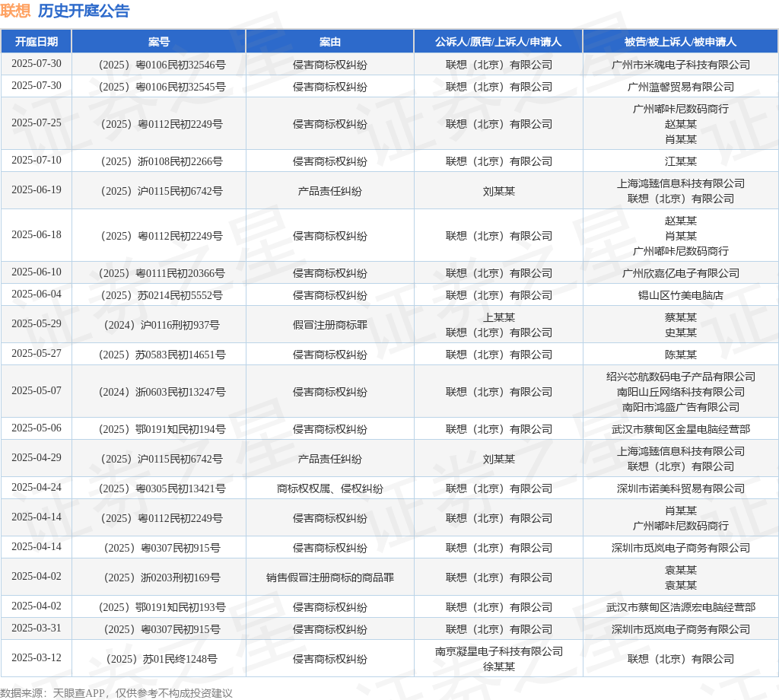The image size is (779, 700).
Task: Click the date 2025-05-27
Action: click(37, 353)
